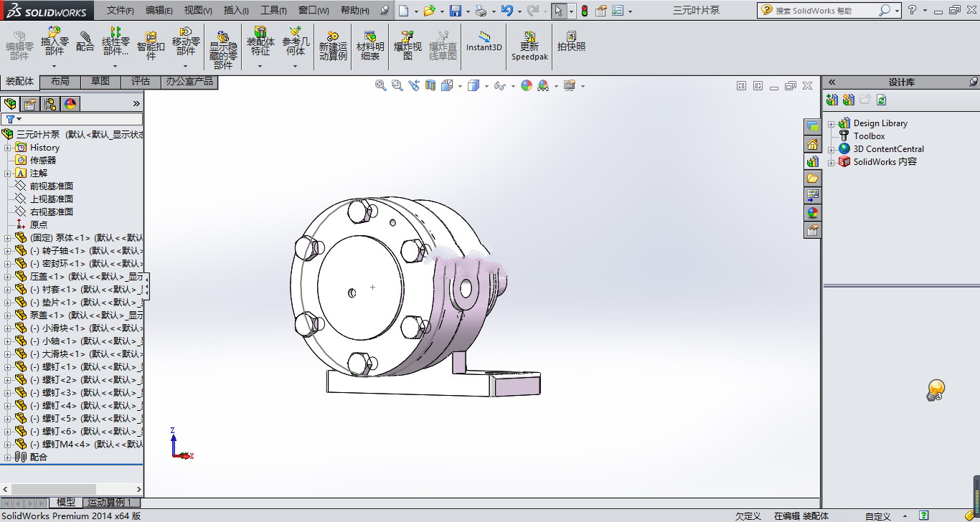Insert a Bill of Materials (材料明细表)
The height and width of the screenshot is (522, 980).
[x=370, y=46]
